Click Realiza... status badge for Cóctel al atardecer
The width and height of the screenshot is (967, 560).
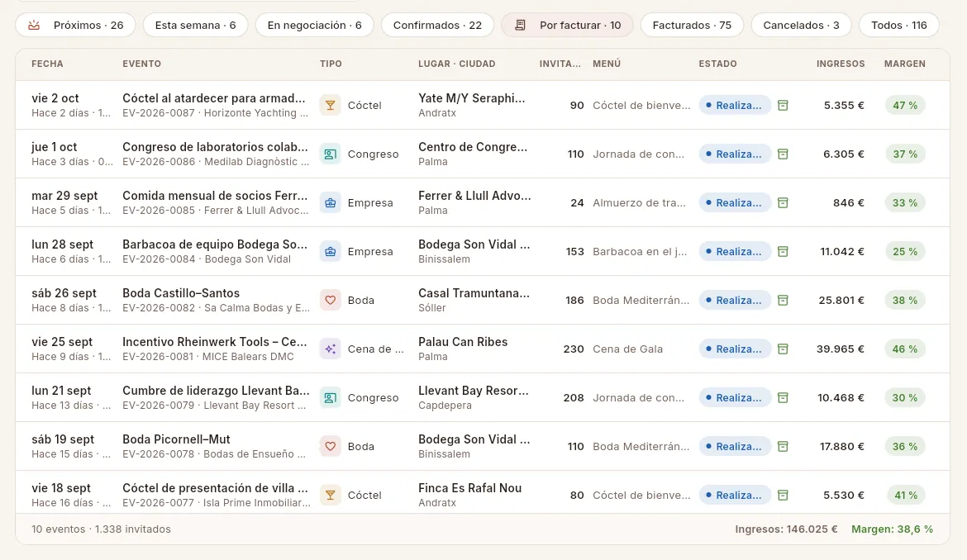[x=735, y=106]
